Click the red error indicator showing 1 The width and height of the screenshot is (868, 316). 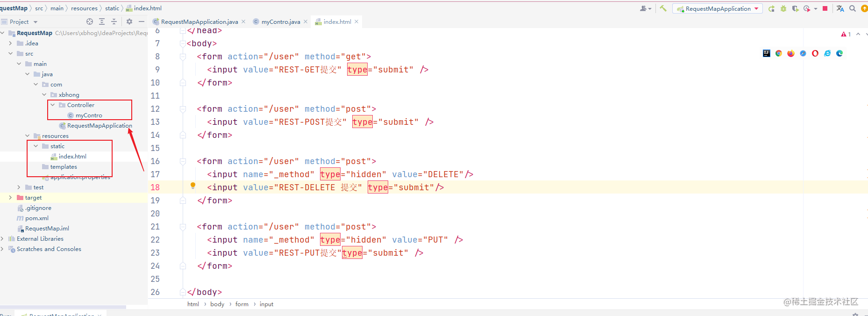[x=846, y=34]
